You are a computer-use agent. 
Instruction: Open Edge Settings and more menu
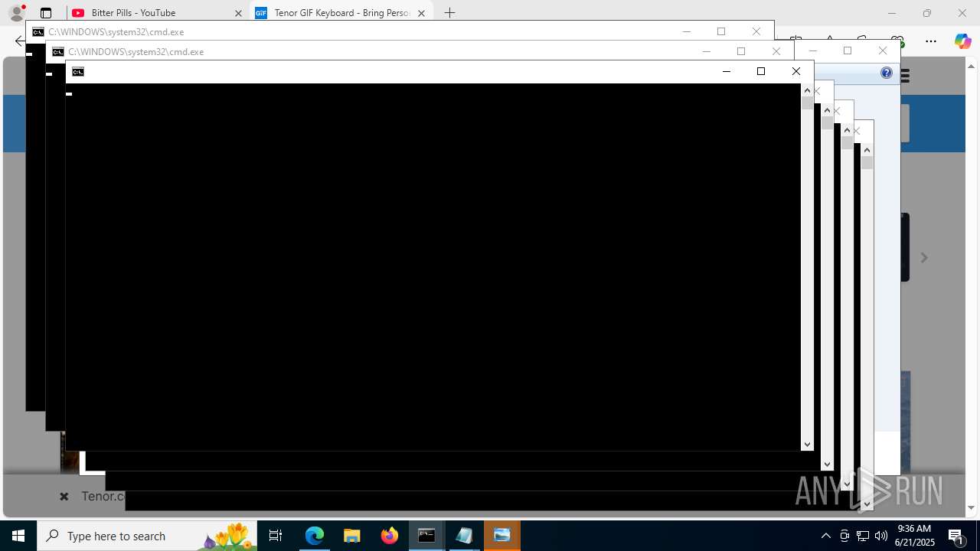931,41
